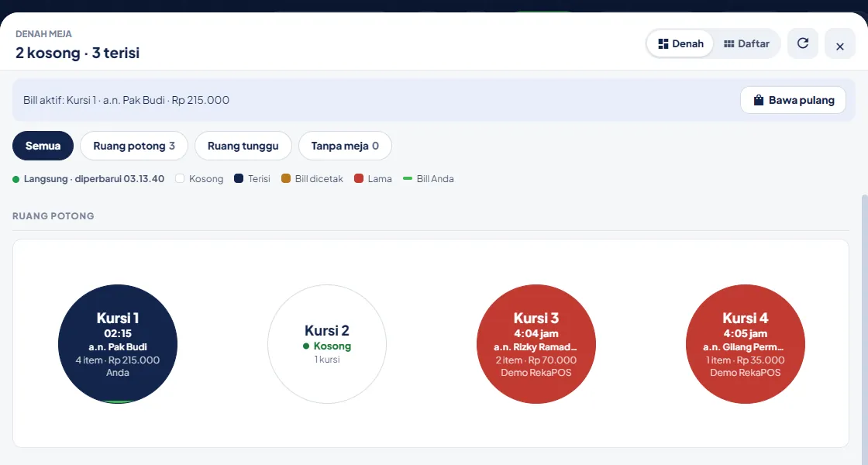Show Tanpa meja bills
The height and width of the screenshot is (465, 868).
click(345, 146)
